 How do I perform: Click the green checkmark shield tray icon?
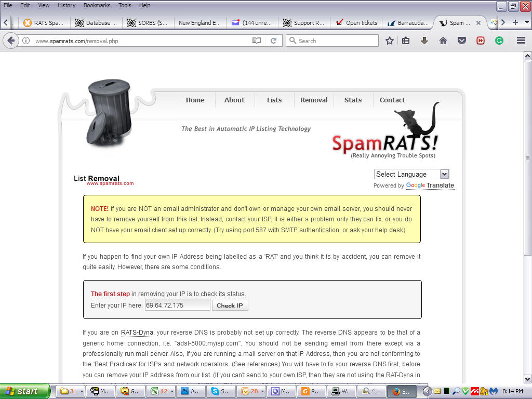point(465,391)
